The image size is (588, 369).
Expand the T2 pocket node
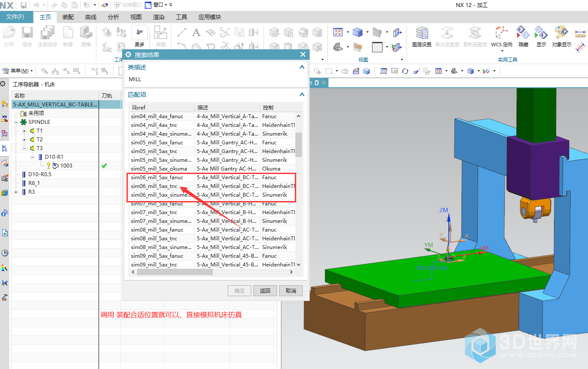(x=24, y=140)
